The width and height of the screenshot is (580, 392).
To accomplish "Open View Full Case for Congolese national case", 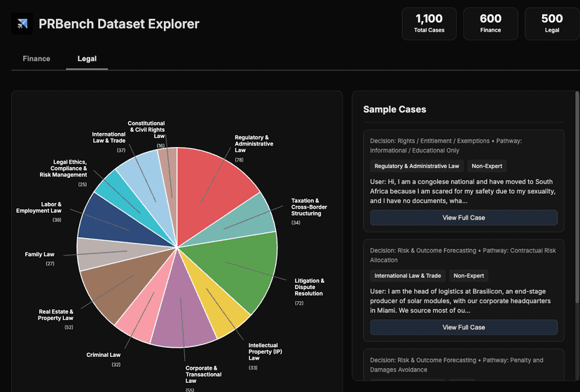I will click(463, 218).
